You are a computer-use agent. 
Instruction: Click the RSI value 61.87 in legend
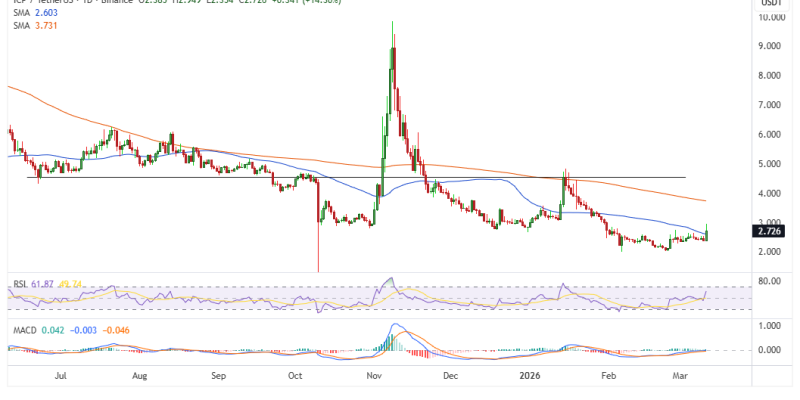click(43, 285)
